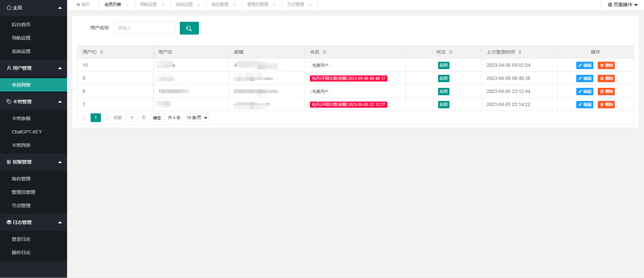644x278 pixels.
Task: Edit user with ID 10
Action: (x=585, y=65)
